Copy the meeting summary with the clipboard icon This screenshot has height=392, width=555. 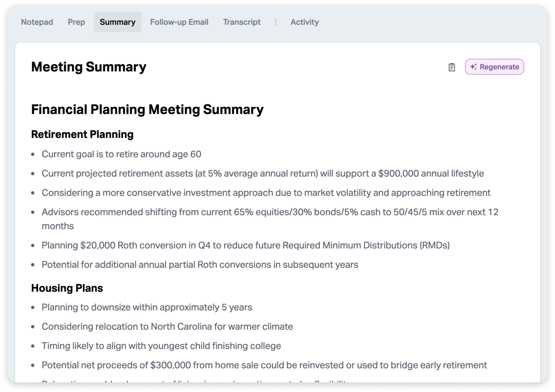tap(452, 67)
